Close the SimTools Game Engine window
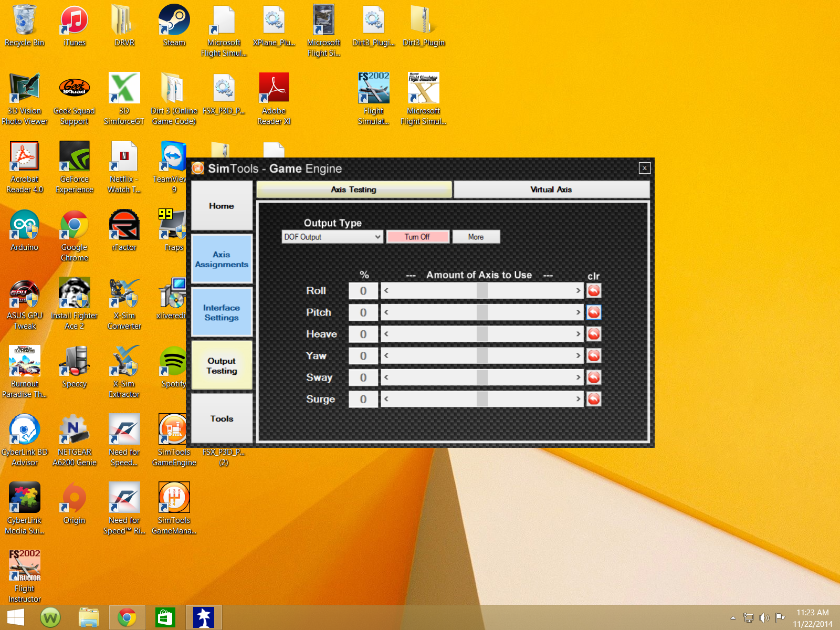The height and width of the screenshot is (630, 840). point(645,168)
